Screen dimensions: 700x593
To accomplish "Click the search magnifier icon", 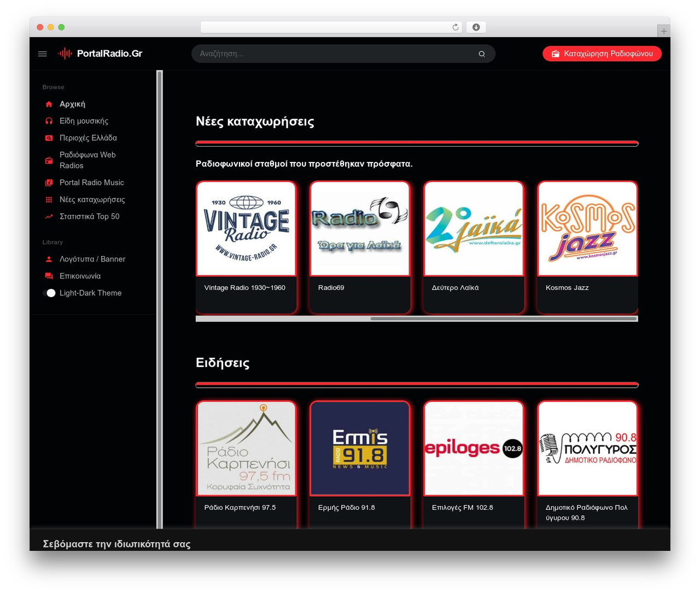I will point(482,54).
